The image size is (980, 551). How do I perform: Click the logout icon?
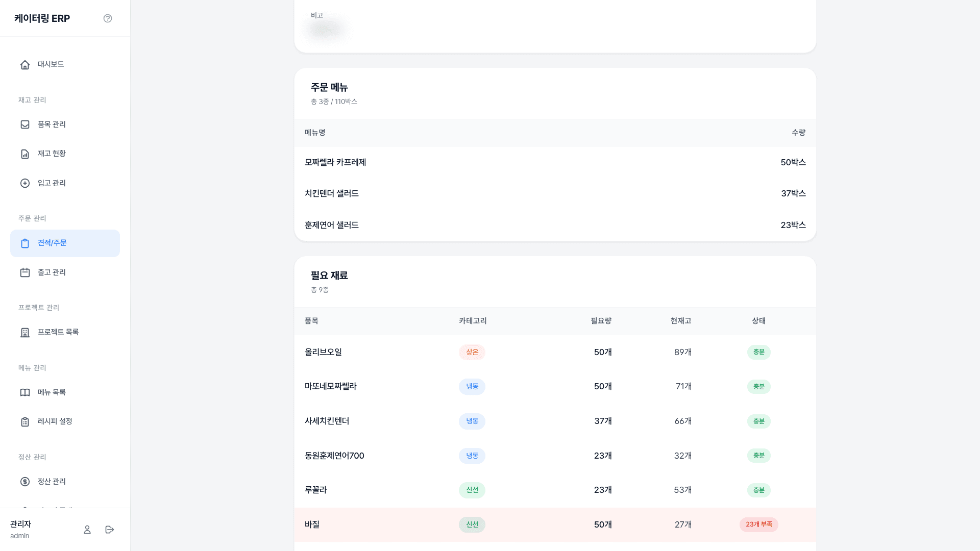point(110,530)
